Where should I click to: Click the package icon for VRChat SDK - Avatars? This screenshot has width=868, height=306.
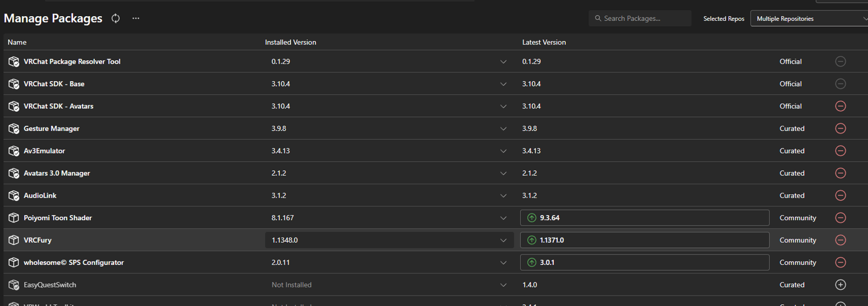(14, 106)
